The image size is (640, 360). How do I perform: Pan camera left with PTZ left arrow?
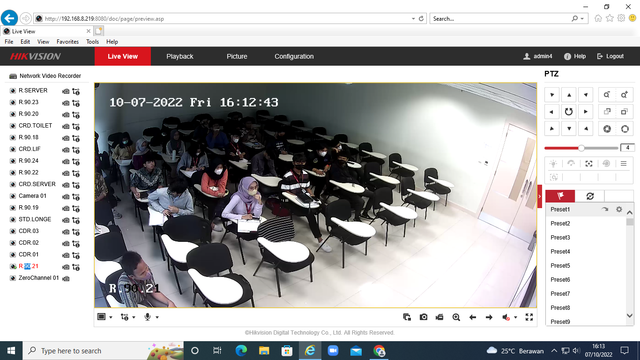click(551, 111)
